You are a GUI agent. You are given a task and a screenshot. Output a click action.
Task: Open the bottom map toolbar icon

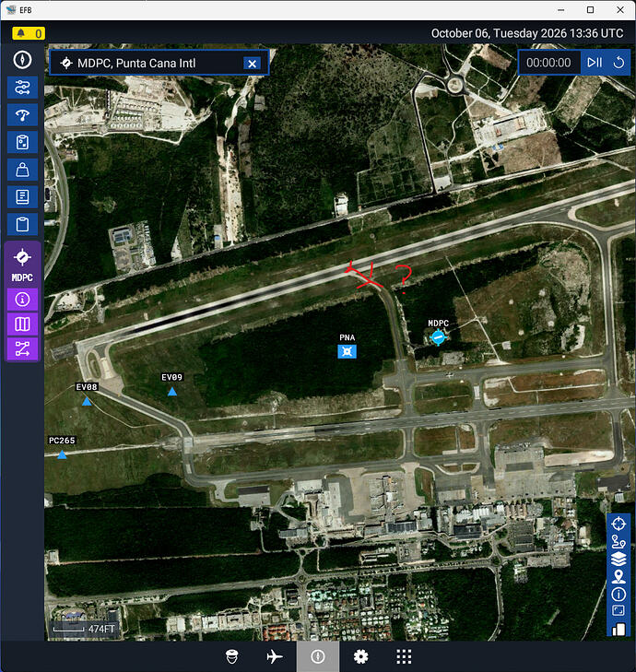click(x=618, y=629)
